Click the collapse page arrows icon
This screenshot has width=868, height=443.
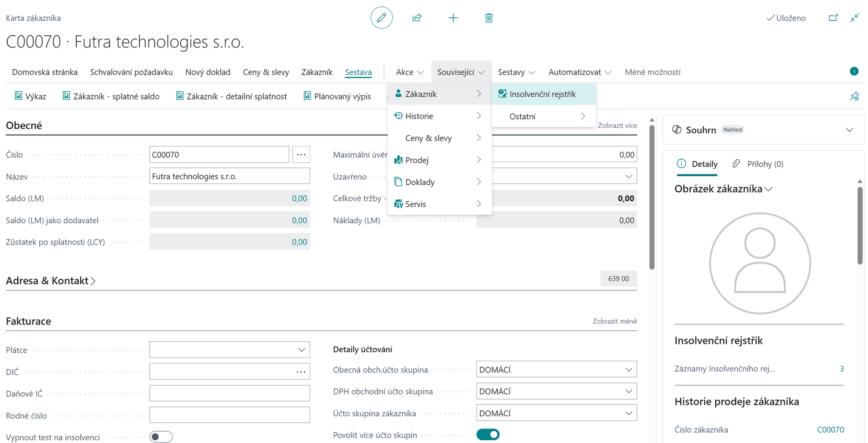[854, 18]
